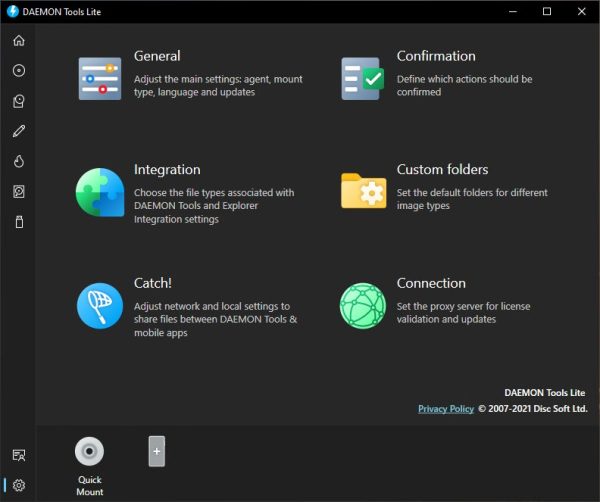Open the Image Editor sidebar icon
The image size is (600, 502).
click(x=19, y=101)
